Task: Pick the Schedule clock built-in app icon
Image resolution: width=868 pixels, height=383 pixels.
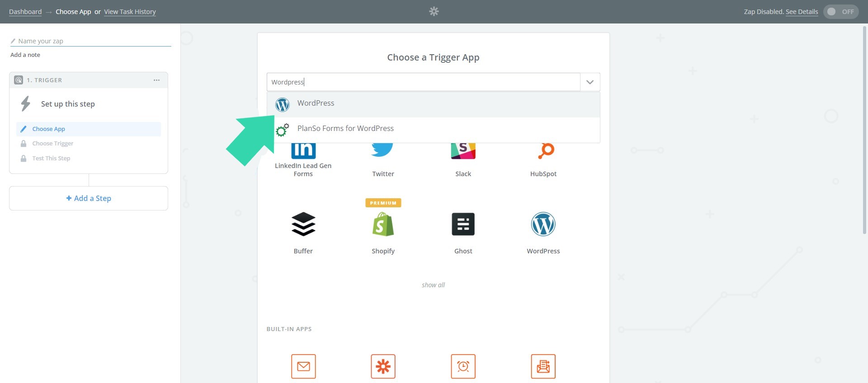Action: (463, 366)
